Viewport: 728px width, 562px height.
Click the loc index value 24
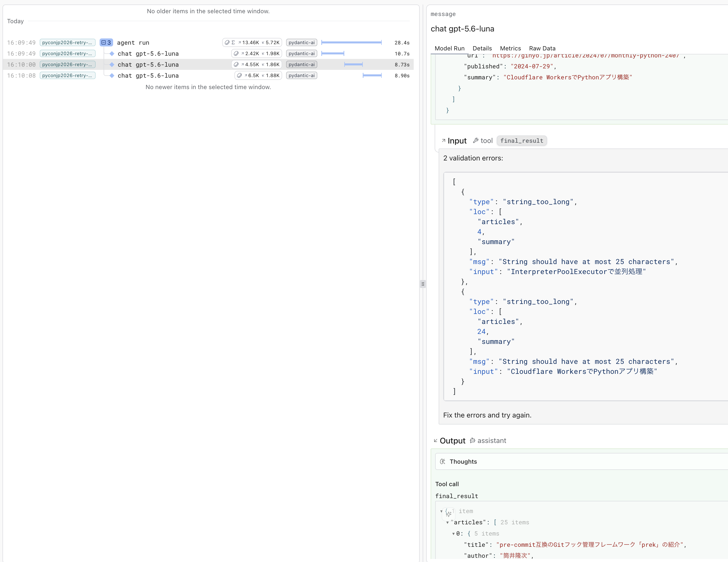pyautogui.click(x=481, y=331)
